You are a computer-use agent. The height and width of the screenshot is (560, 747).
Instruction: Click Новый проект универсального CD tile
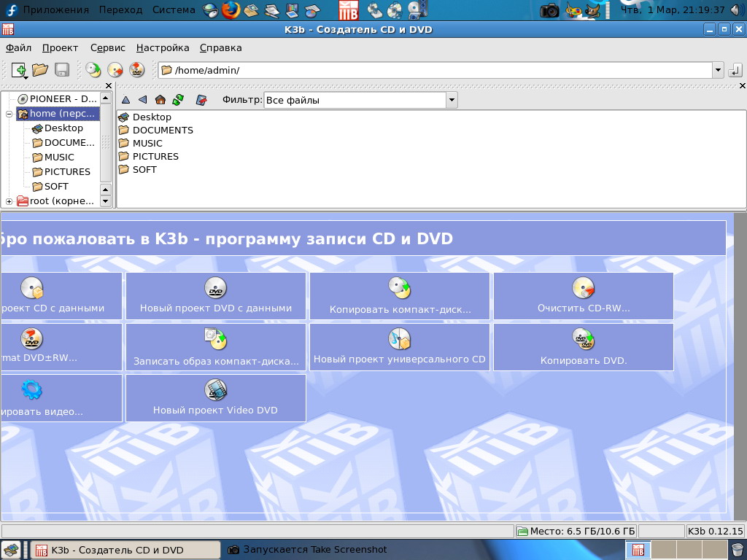400,347
